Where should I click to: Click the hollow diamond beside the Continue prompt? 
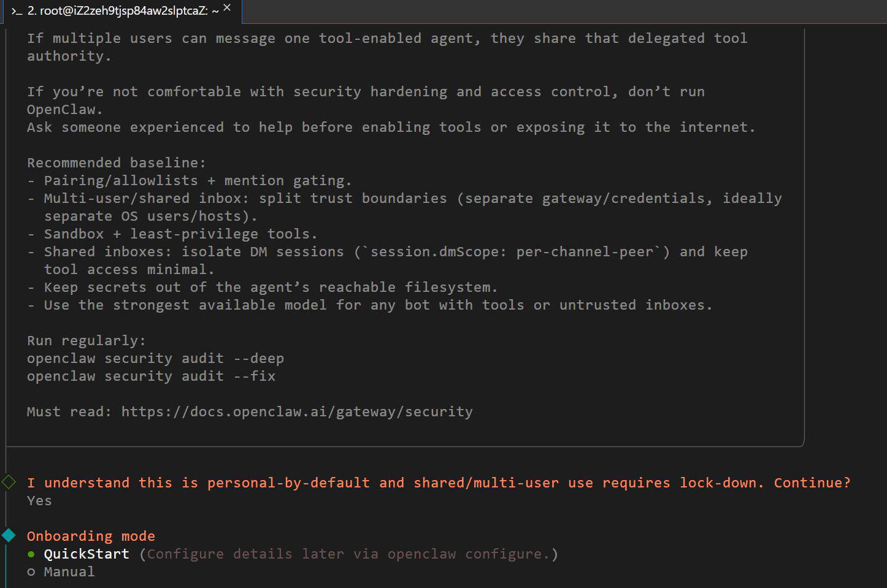(x=9, y=483)
